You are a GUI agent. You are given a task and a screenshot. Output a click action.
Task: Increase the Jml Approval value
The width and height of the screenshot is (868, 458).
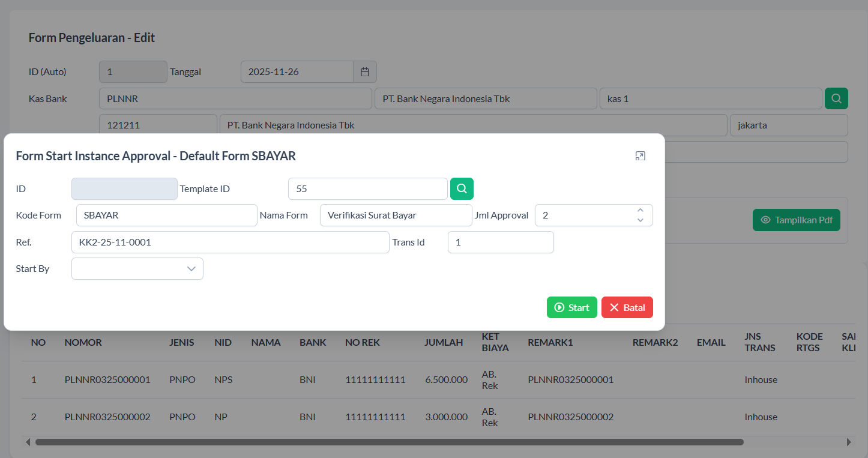pos(640,210)
